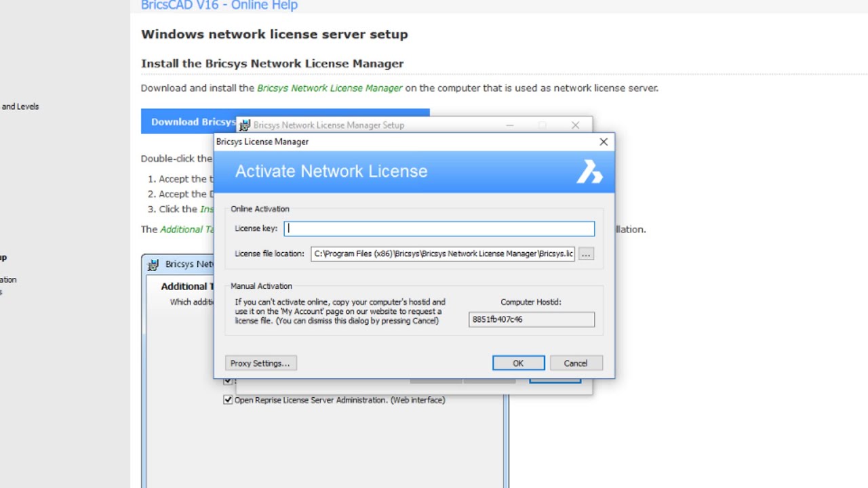Click the BricsCAD V16 Online Help heading
868x488 pixels.
(x=219, y=6)
